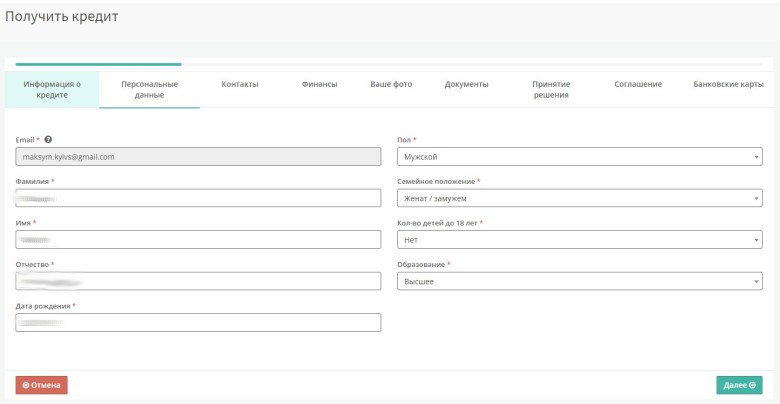
Task: Expand the Семейное положение dropdown
Action: 580,198
